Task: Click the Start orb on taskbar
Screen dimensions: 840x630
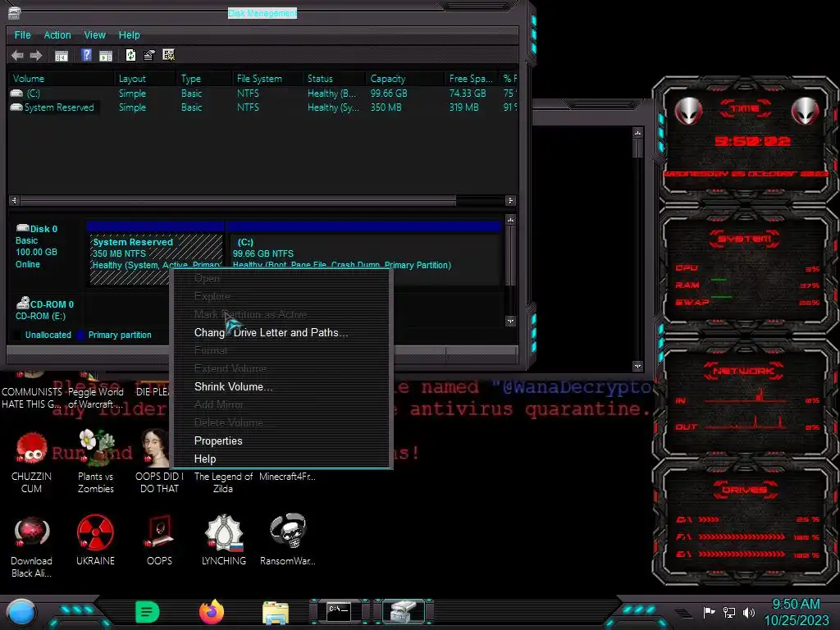Action: tap(21, 612)
